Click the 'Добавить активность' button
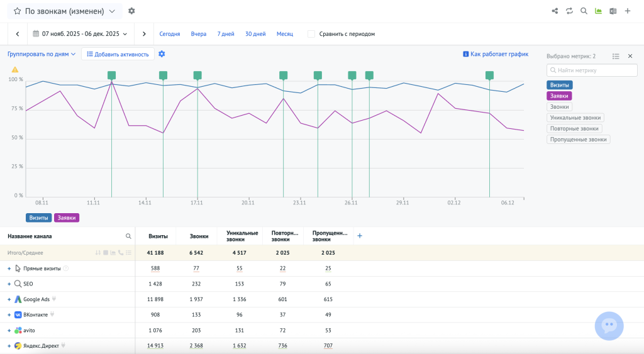 (x=118, y=54)
